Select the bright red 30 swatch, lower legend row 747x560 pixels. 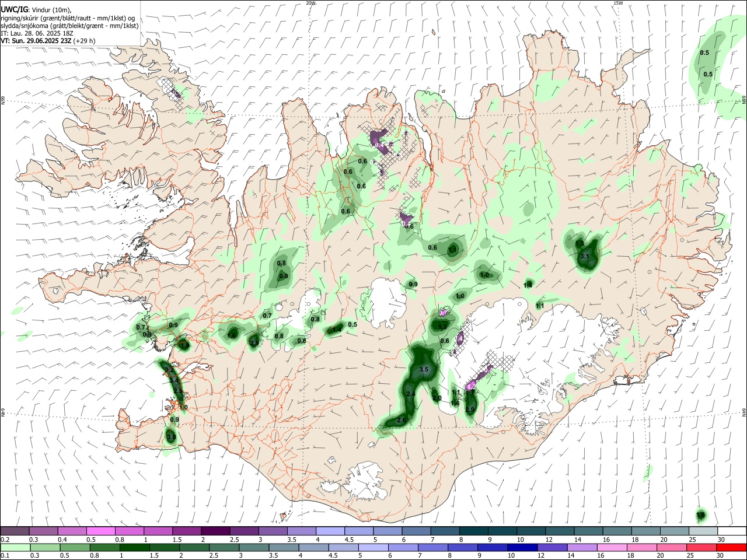732,547
